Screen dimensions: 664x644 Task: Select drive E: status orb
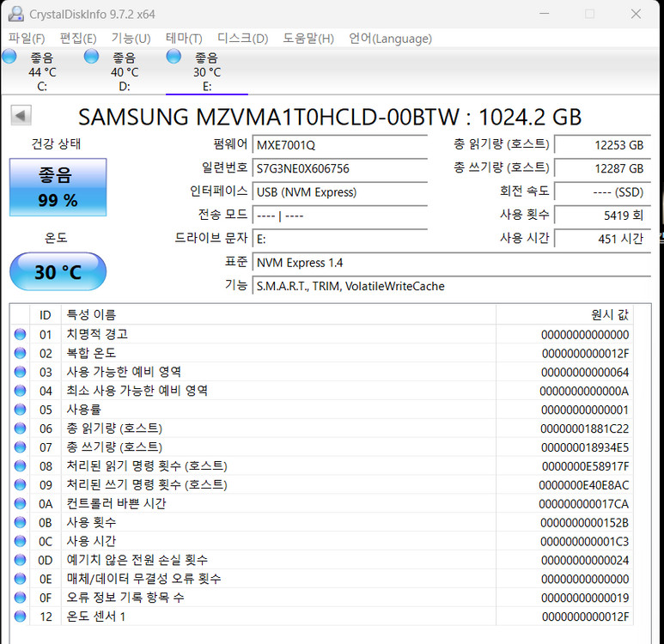click(174, 57)
